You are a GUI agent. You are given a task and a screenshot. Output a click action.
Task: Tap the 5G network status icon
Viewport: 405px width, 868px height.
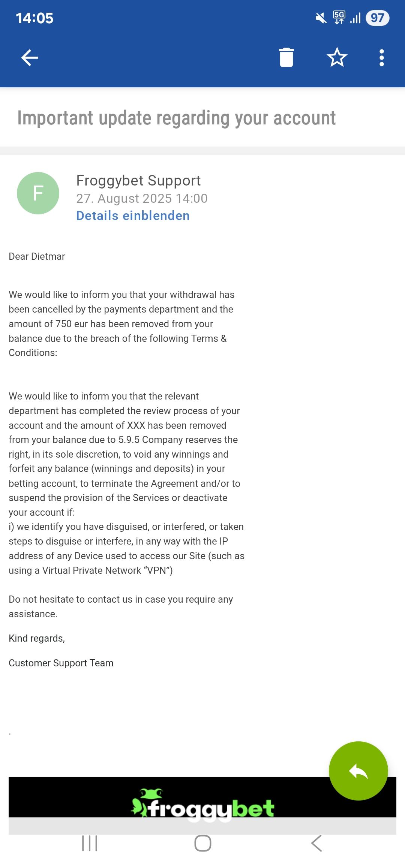click(339, 17)
